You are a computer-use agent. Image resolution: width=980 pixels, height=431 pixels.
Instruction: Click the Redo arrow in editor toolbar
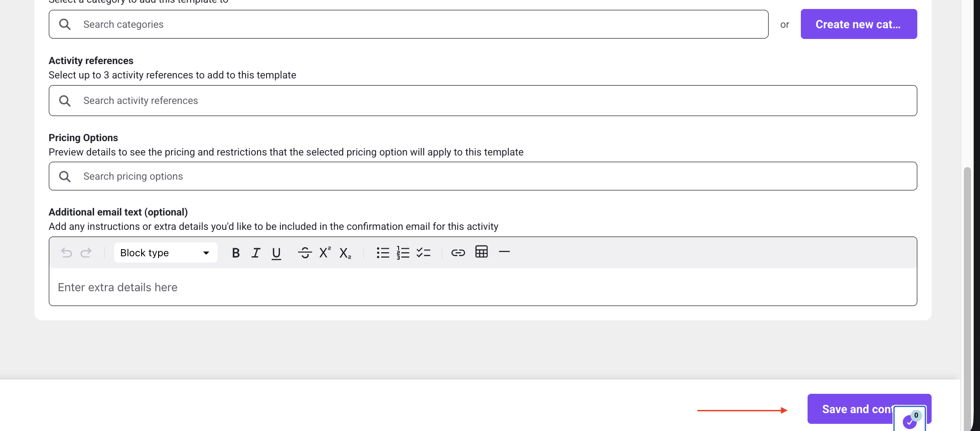86,253
